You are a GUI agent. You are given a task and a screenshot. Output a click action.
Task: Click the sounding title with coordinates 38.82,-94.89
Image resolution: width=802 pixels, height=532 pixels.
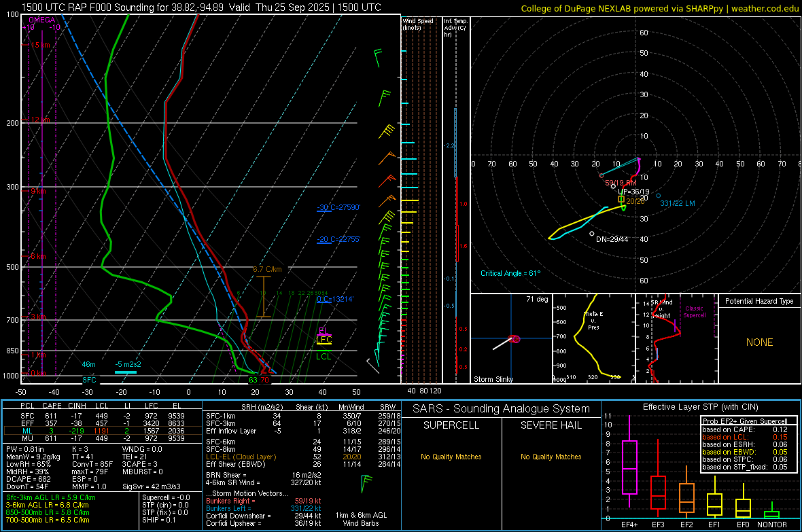[201, 7]
